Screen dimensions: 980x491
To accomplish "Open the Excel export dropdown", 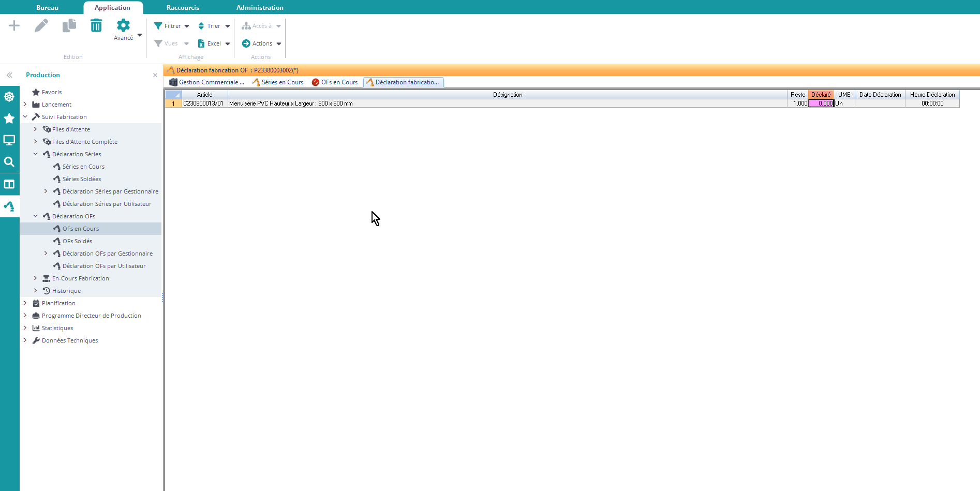I will point(214,43).
